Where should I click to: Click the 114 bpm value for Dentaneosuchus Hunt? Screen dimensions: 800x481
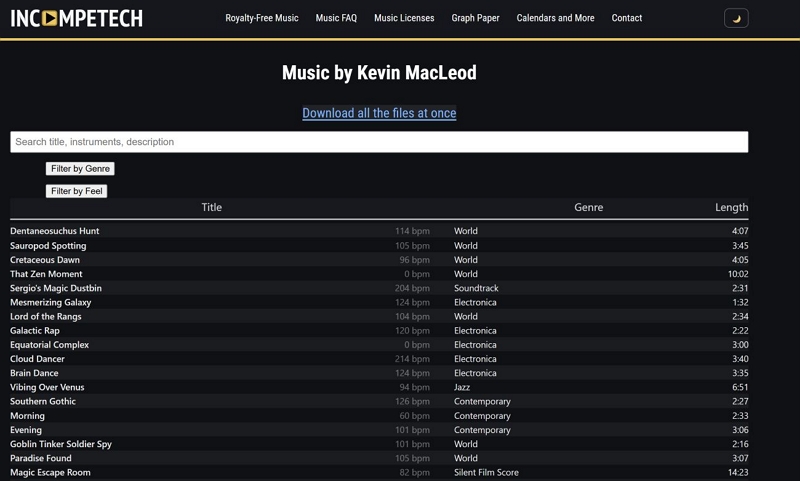pos(412,231)
